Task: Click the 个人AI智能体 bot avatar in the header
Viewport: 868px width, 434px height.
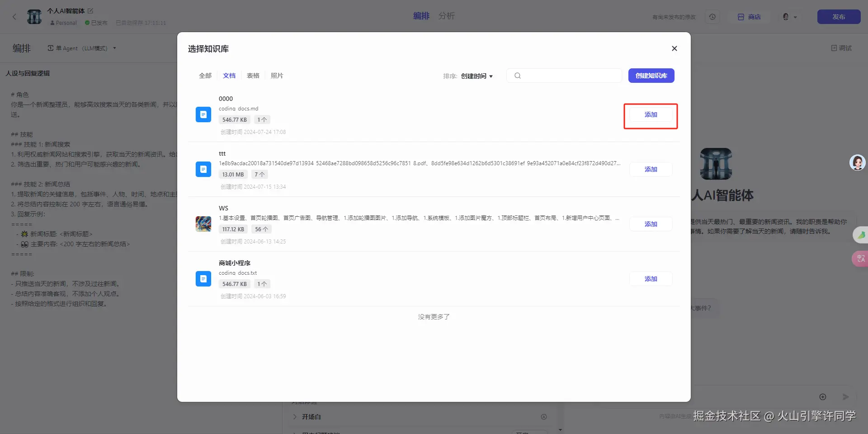Action: coord(34,17)
